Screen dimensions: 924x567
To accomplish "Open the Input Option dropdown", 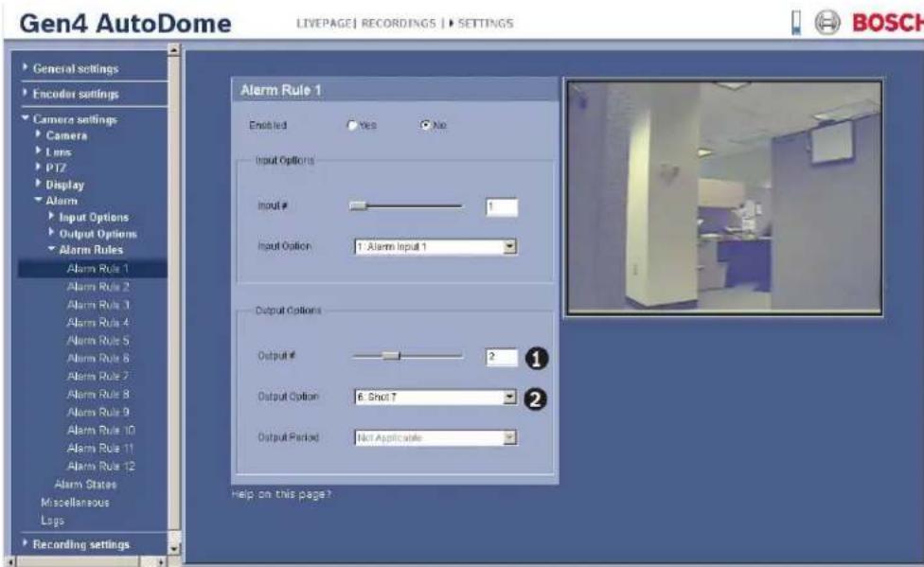I will point(509,246).
